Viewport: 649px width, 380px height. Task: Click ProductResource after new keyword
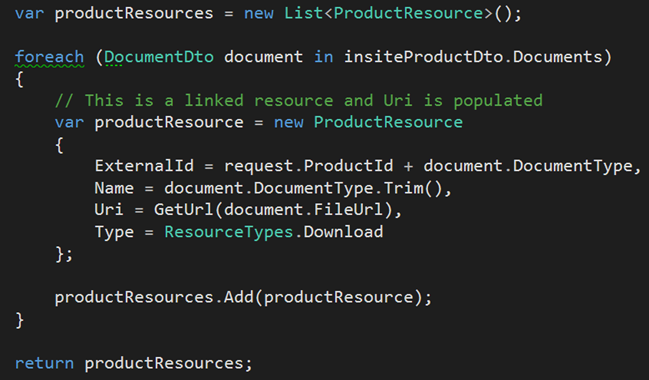tap(388, 123)
